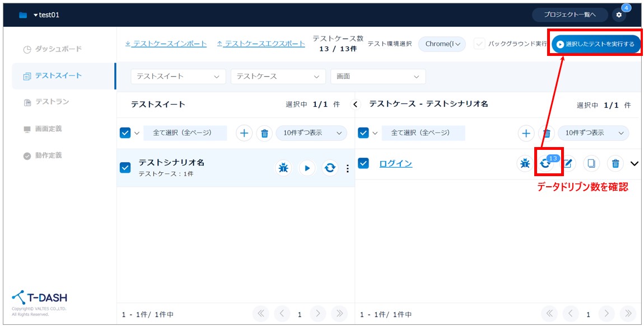Open settings gear in top header
644x326 pixels.
point(619,15)
